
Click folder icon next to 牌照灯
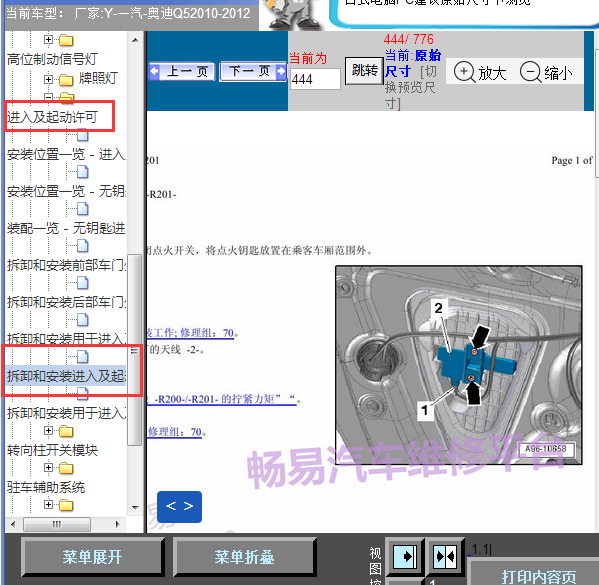(66, 80)
